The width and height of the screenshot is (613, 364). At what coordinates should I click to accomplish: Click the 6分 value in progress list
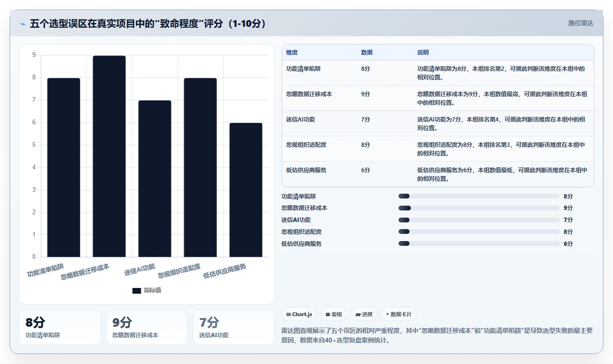568,243
